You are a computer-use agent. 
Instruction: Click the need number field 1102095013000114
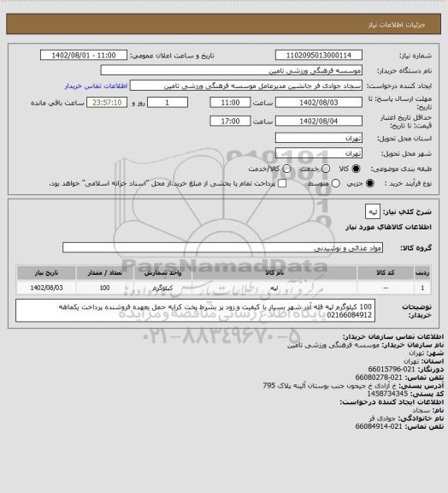(319, 55)
